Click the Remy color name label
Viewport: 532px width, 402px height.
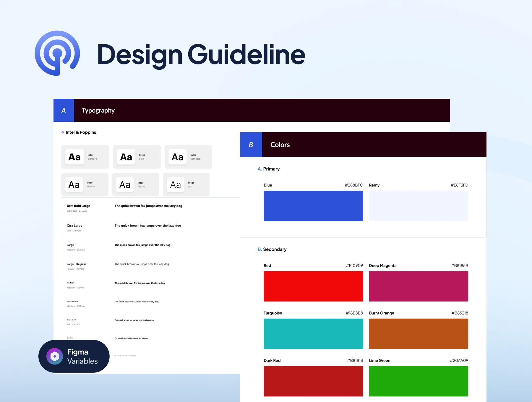coord(374,185)
